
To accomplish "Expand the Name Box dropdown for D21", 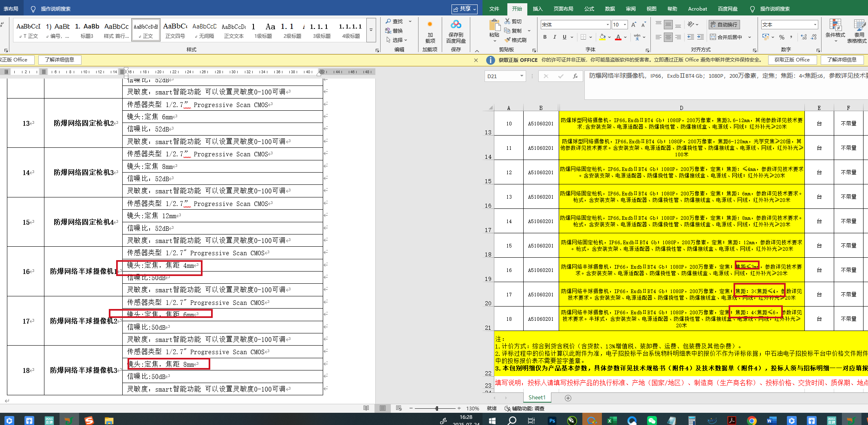I will (522, 76).
